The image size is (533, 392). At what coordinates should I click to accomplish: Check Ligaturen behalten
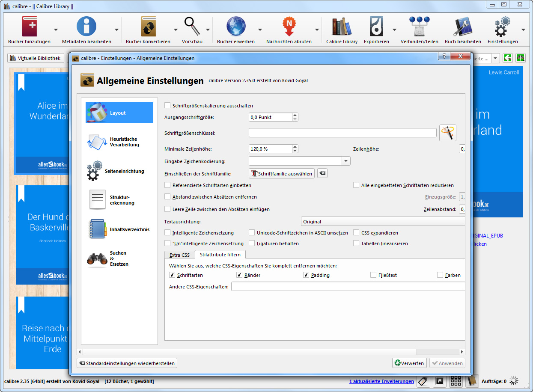click(252, 243)
